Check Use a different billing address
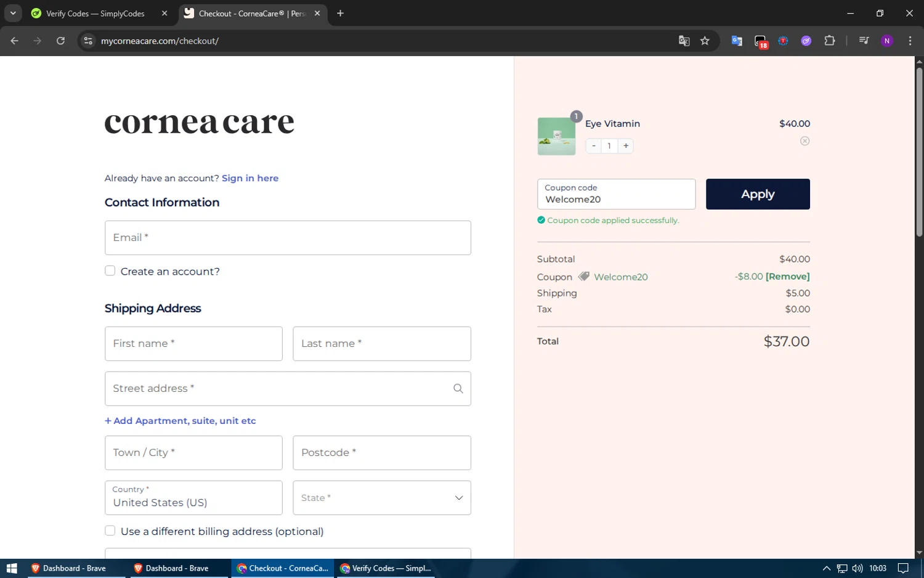The height and width of the screenshot is (578, 924). tap(110, 531)
